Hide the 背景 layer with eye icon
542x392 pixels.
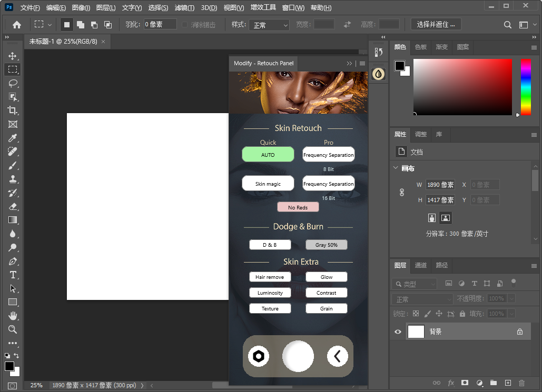(398, 332)
